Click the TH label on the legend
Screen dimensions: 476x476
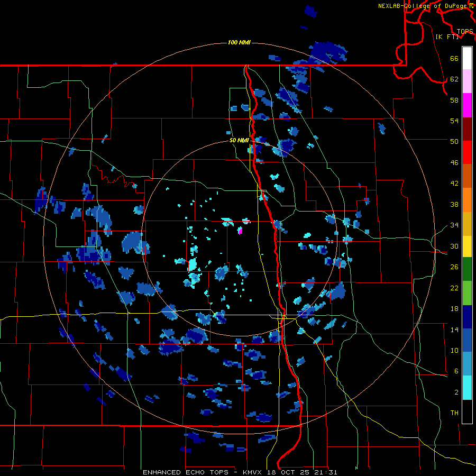point(454,413)
